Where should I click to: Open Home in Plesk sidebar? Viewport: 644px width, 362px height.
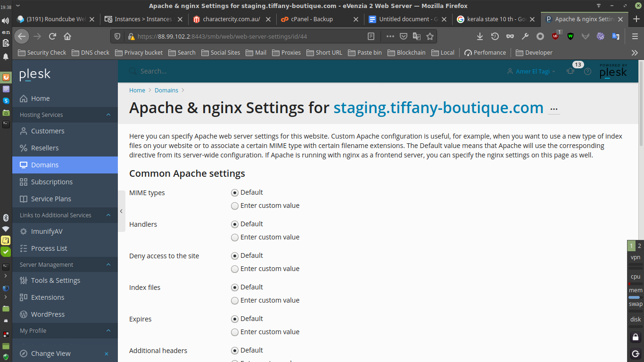[x=65, y=99]
